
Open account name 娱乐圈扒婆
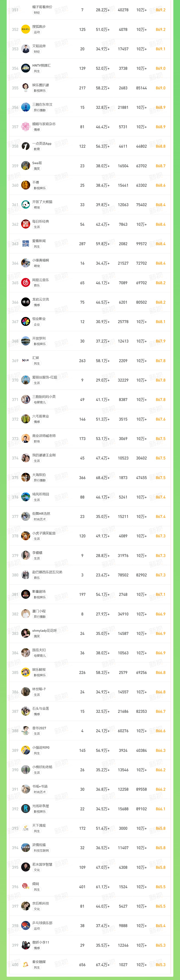click(41, 85)
